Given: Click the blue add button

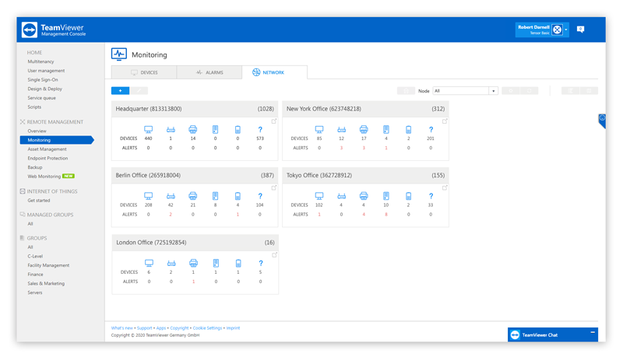Looking at the screenshot, I should 120,91.
